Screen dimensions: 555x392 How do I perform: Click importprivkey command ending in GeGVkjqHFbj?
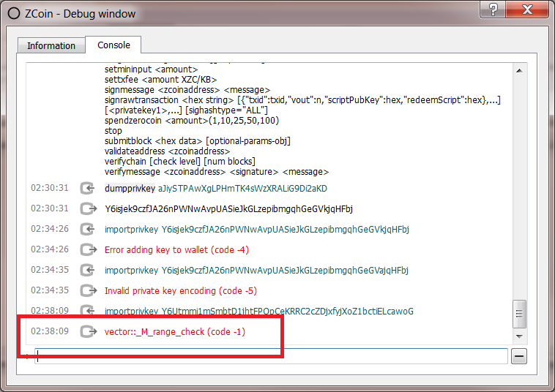pyautogui.click(x=256, y=230)
